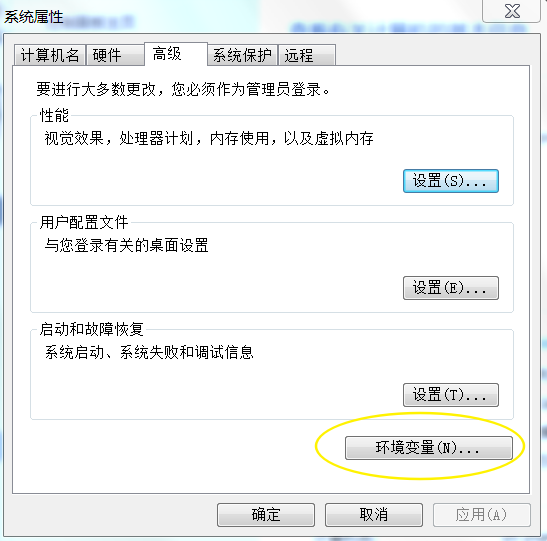Image resolution: width=547 pixels, height=541 pixels.
Task: Go to the 系统保护 tab
Action: tap(242, 55)
